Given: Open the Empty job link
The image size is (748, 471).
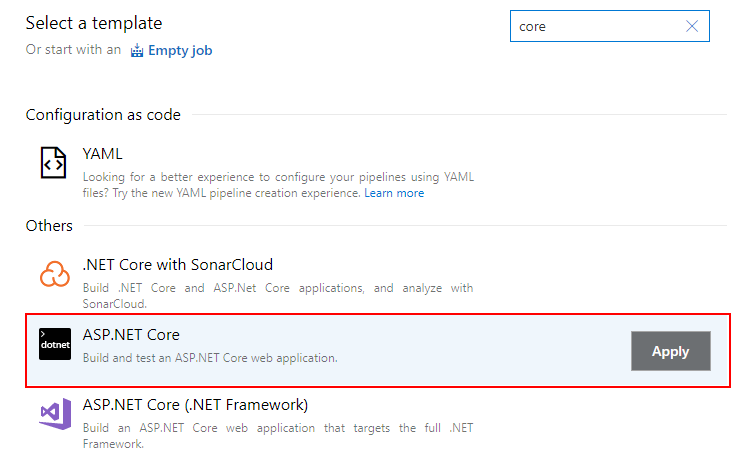Looking at the screenshot, I should pyautogui.click(x=180, y=50).
